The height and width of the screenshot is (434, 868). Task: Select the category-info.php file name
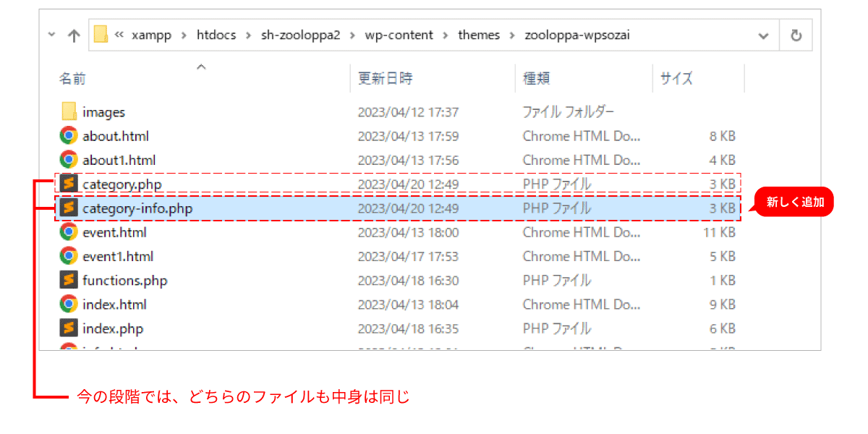[x=137, y=208]
